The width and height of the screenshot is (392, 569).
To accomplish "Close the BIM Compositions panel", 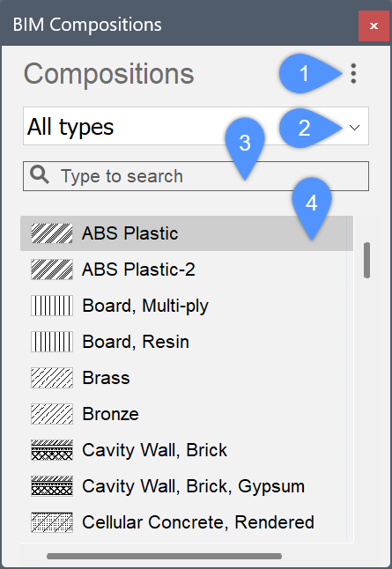I will 374,26.
